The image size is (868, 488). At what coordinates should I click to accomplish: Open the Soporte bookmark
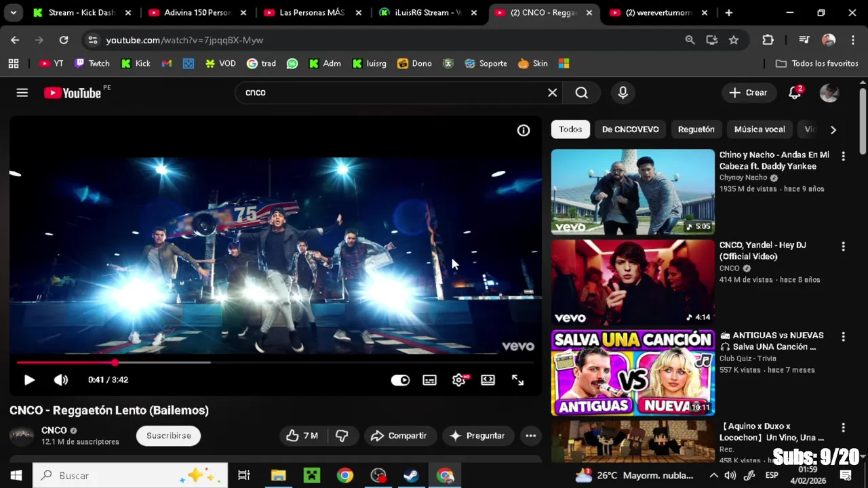486,63
